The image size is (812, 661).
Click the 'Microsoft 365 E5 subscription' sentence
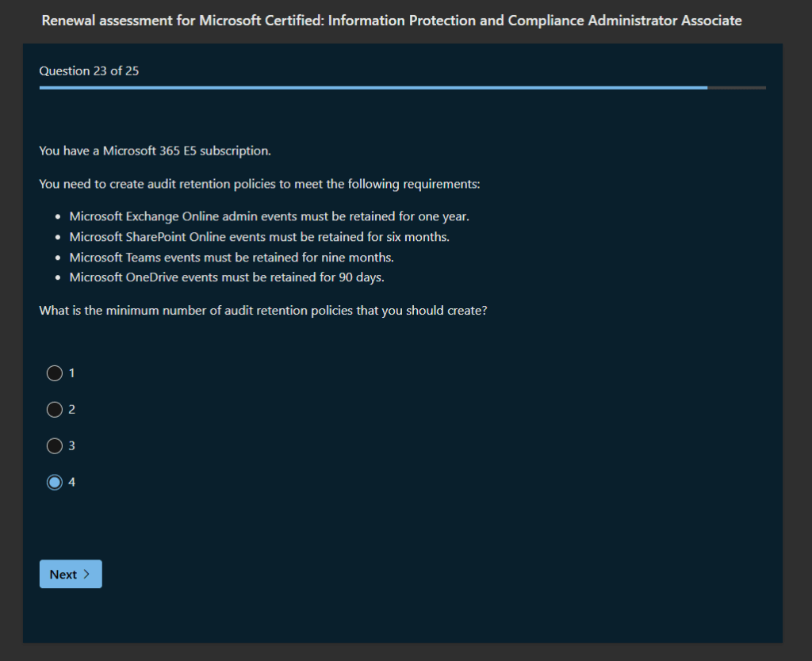(155, 151)
